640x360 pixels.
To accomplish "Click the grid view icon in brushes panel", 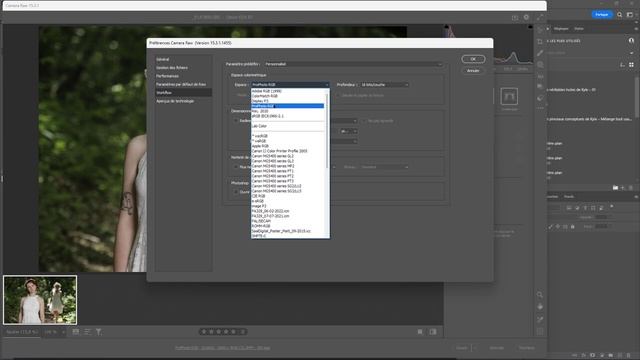I will pos(631,65).
